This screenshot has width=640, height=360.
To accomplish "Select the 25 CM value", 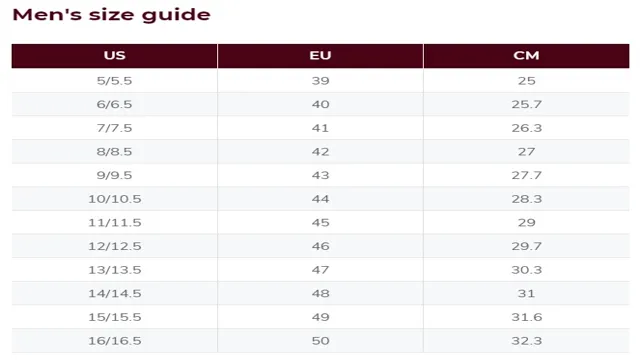I will coord(527,80).
